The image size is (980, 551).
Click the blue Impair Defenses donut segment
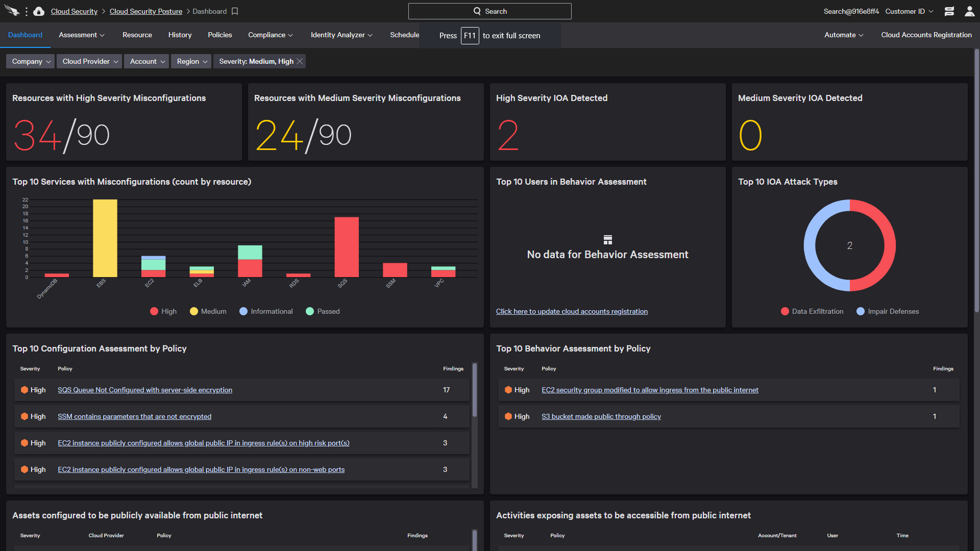tap(810, 245)
